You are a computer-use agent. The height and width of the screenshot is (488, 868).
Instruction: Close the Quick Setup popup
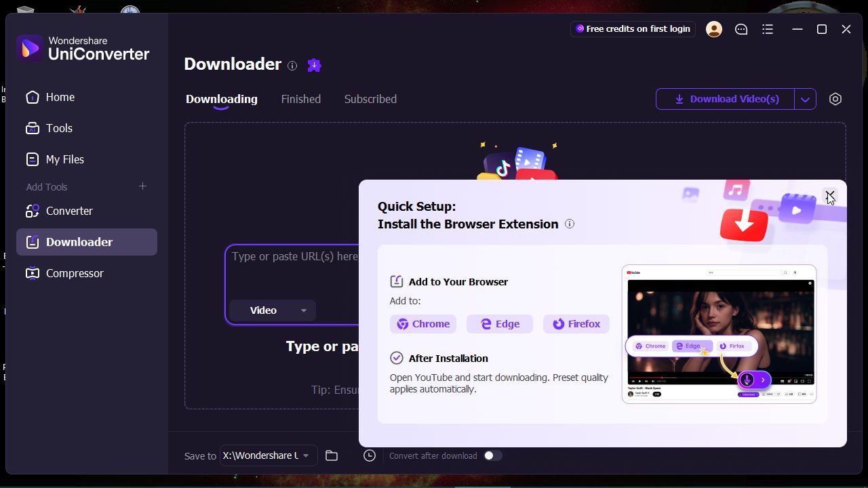(x=830, y=196)
